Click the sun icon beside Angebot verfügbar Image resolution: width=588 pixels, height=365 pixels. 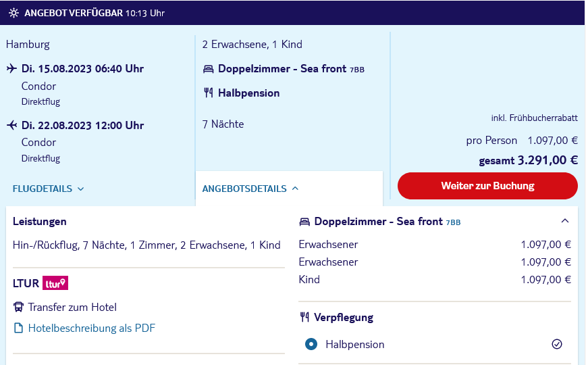pyautogui.click(x=14, y=13)
